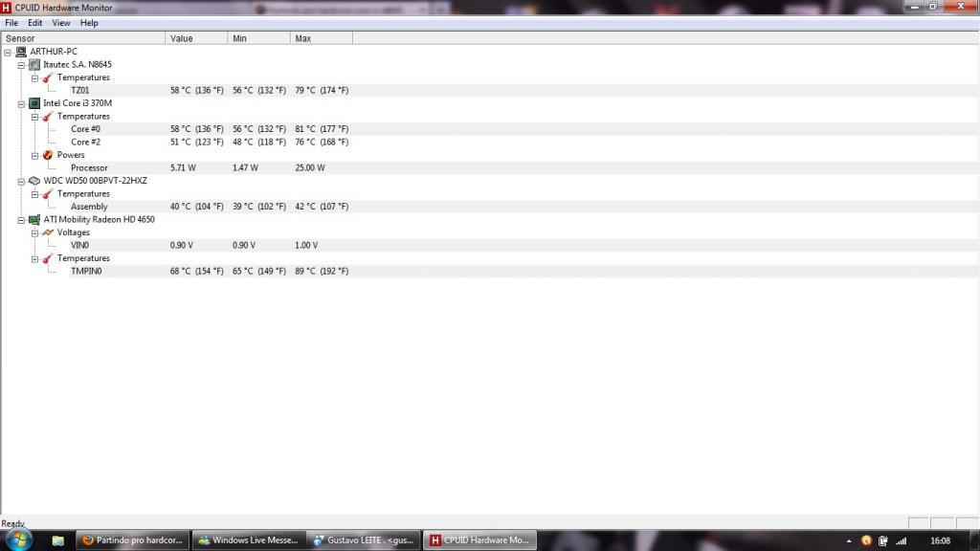This screenshot has height=551, width=980.
Task: Click the Intel Core i3 370M CPU icon
Action: click(34, 103)
